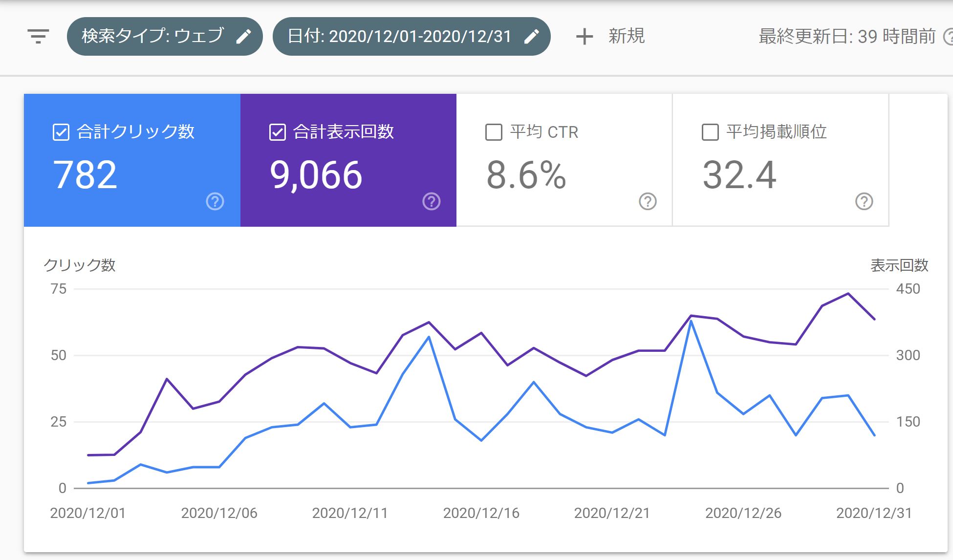Uncheck the 合計クリック数 checkbox
Image resolution: width=953 pixels, height=560 pixels.
pyautogui.click(x=61, y=132)
